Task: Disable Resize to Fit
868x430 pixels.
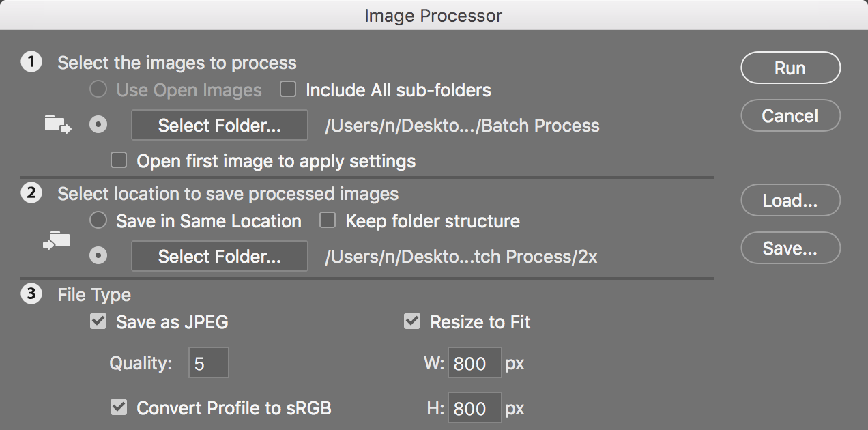Action: point(412,321)
